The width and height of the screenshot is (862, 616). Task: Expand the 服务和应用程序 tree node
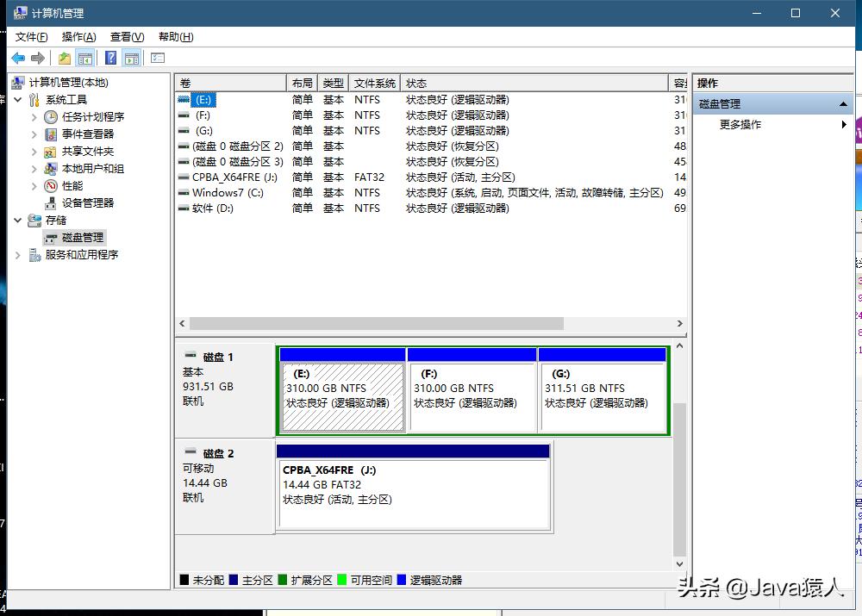(x=18, y=254)
